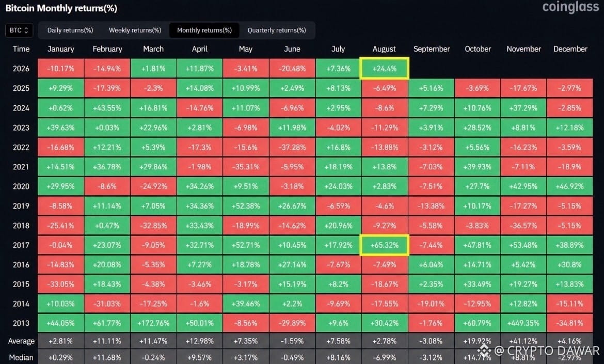This screenshot has height=364, width=604.
Task: Click the -32.85% cell for March 2018
Action: (153, 226)
